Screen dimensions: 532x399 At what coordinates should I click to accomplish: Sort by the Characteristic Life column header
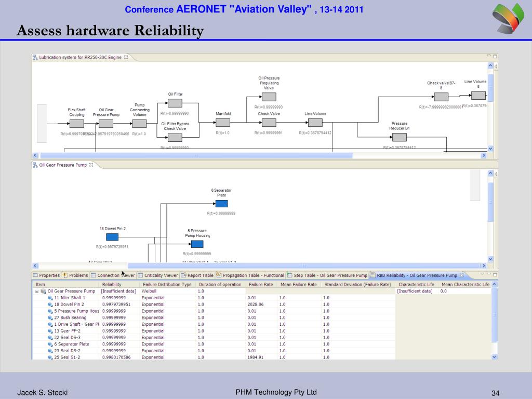click(x=416, y=284)
